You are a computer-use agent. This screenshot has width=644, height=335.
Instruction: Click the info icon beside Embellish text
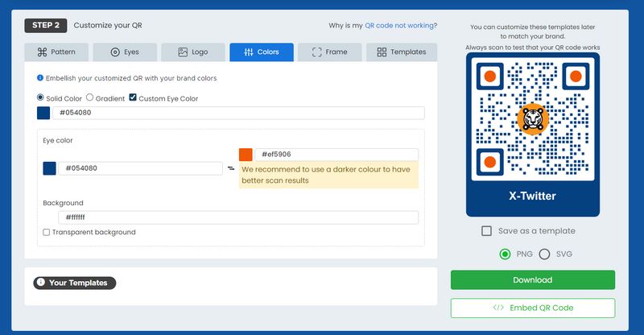[x=39, y=77]
